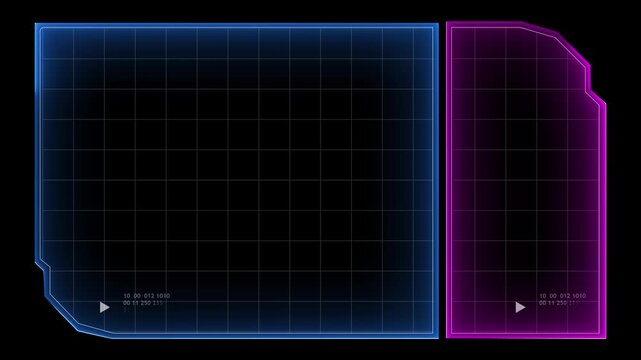Viewport: 641px width, 360px height.
Task: Click the '10 00 012 1010' text in magenta panel
Action: click(562, 296)
